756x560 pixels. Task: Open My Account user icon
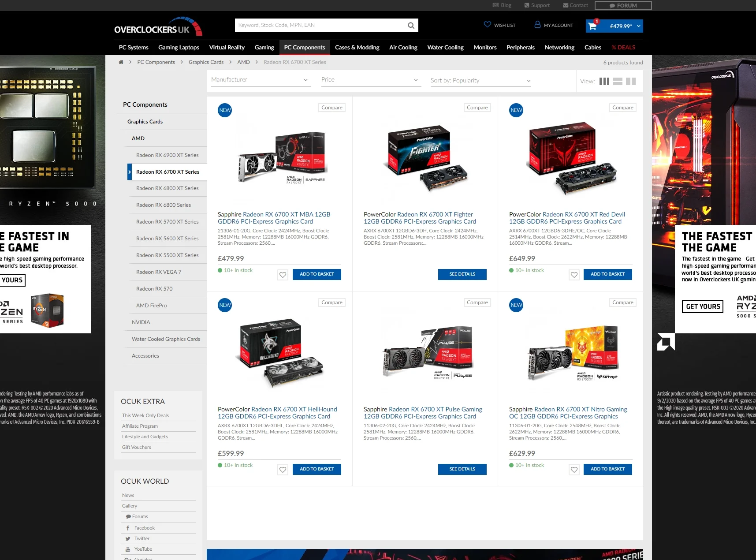[x=537, y=25]
